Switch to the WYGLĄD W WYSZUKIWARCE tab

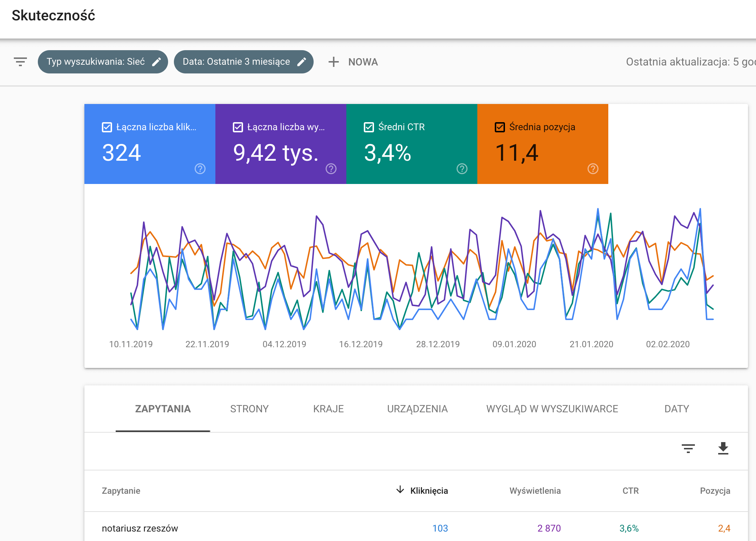(552, 409)
